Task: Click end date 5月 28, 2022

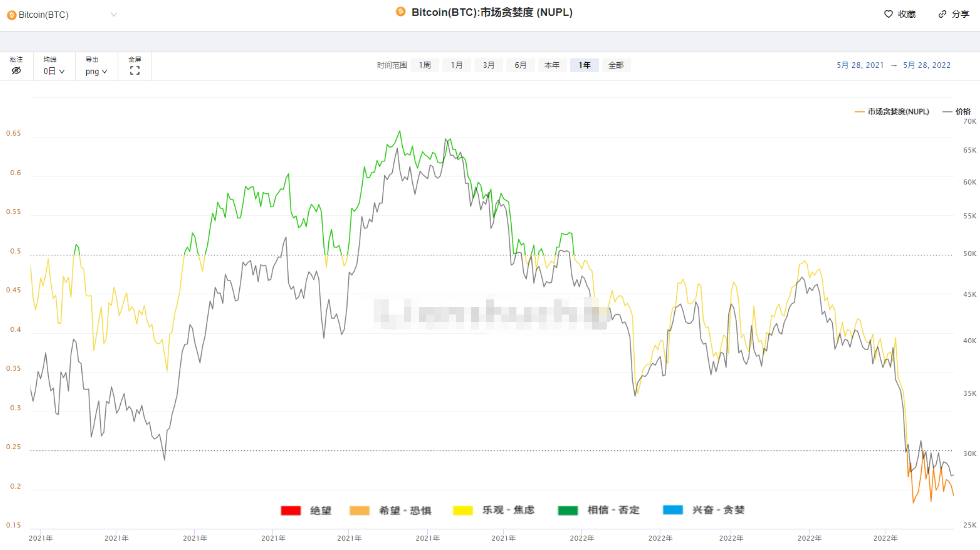Action: click(927, 65)
